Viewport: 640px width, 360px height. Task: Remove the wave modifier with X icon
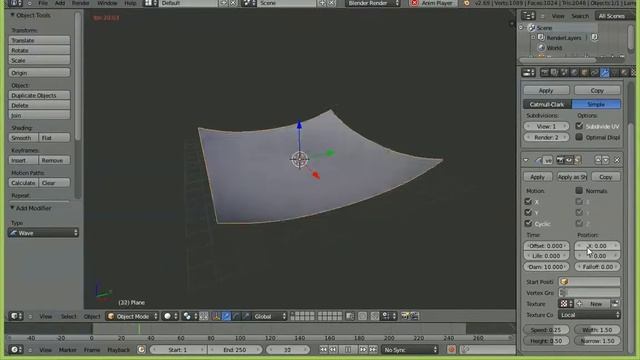[x=617, y=160]
